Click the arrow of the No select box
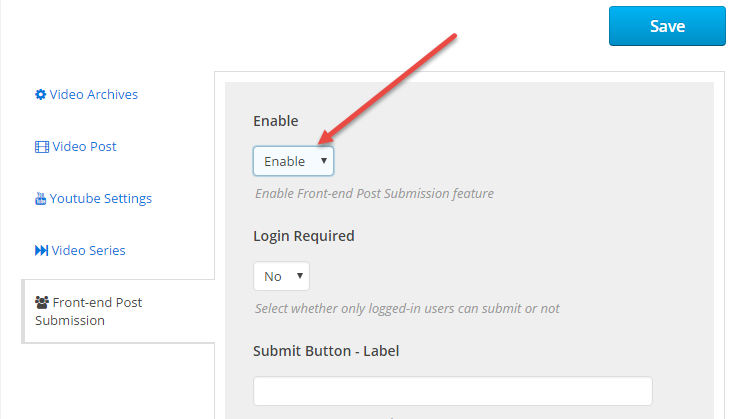This screenshot has height=419, width=734. pos(300,276)
